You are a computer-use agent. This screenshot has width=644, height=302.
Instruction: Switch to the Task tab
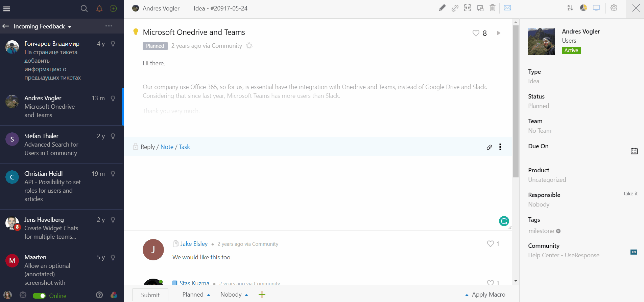click(185, 147)
